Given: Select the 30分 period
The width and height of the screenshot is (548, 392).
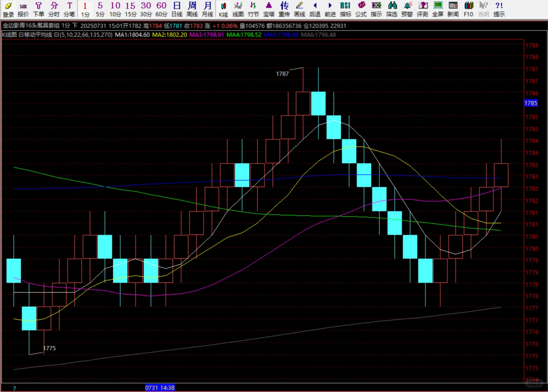Looking at the screenshot, I should click(x=146, y=9).
